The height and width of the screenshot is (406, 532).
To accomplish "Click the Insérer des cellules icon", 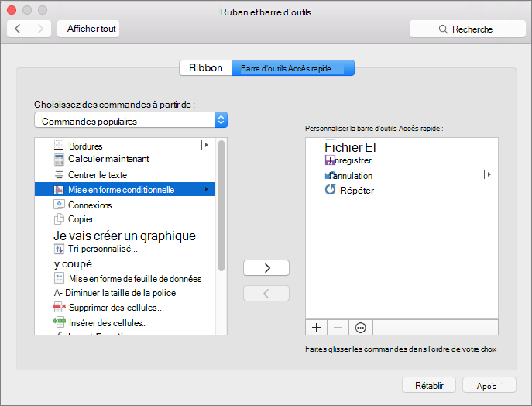I will [x=60, y=321].
